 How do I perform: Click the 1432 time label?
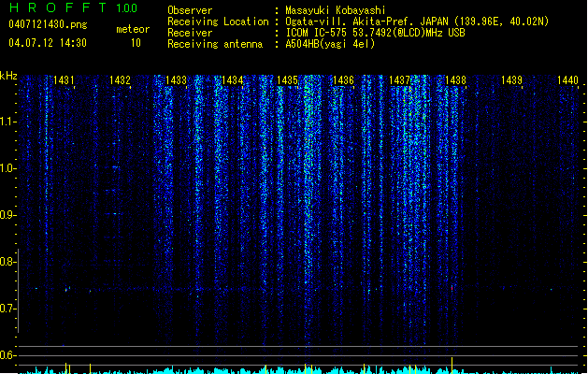[120, 80]
